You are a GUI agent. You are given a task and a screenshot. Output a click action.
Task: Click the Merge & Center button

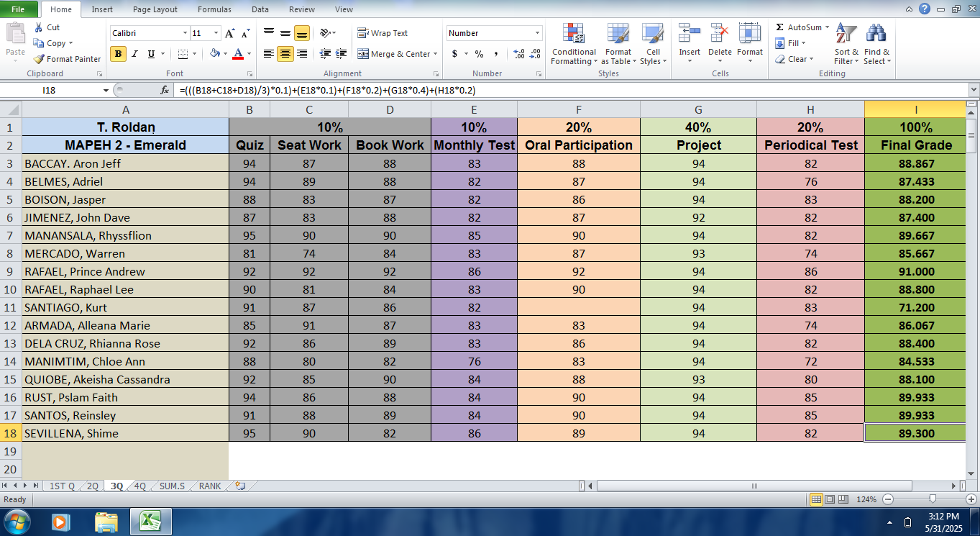pyautogui.click(x=393, y=54)
